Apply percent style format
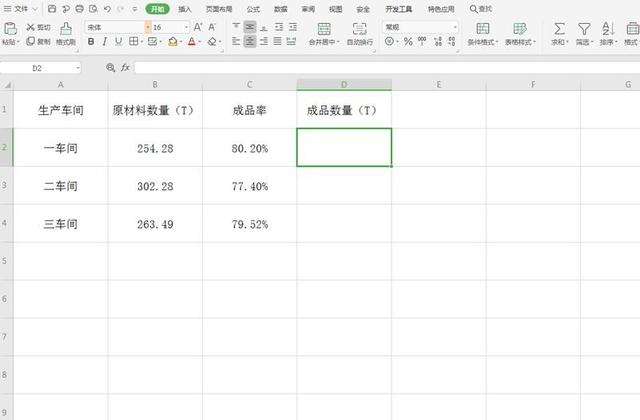 (408, 41)
